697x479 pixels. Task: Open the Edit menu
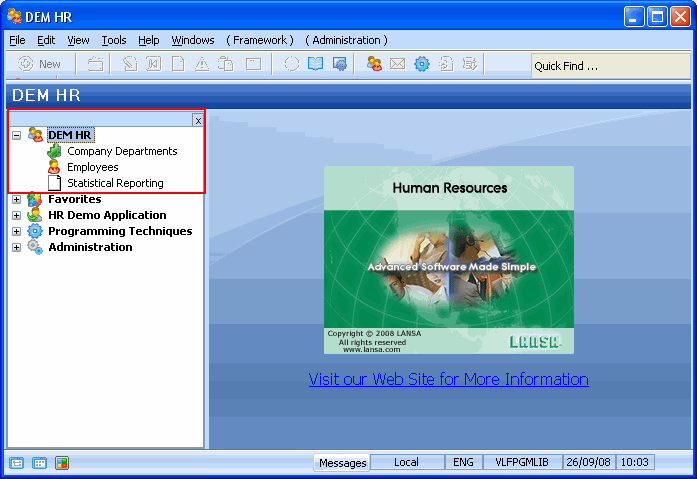click(x=46, y=40)
